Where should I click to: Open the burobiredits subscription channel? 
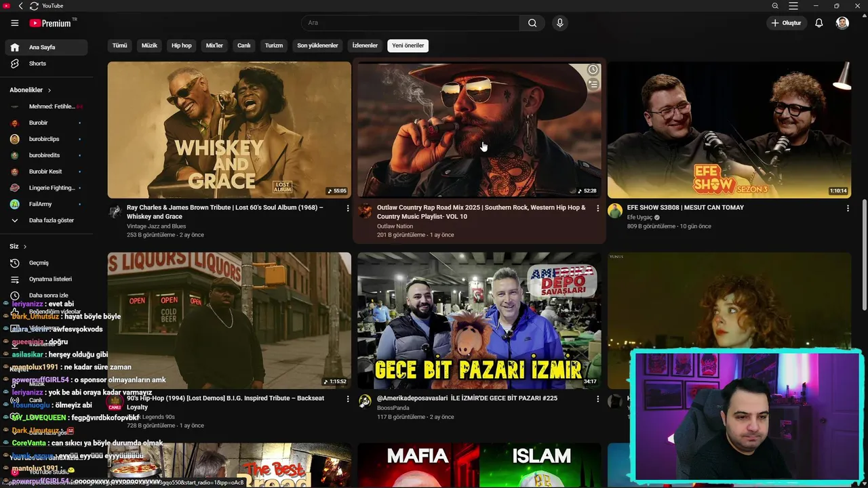click(x=46, y=155)
